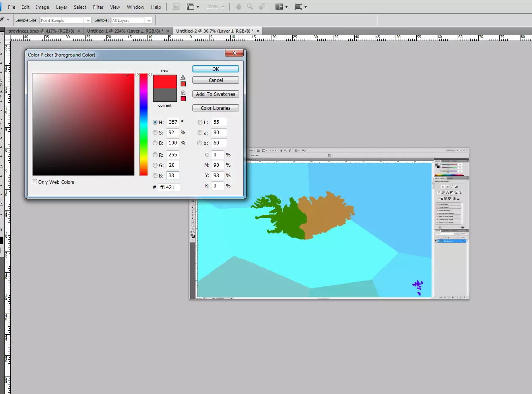Click the not-web-safe cube icon
Screen dimensions: 532x394
[x=183, y=93]
